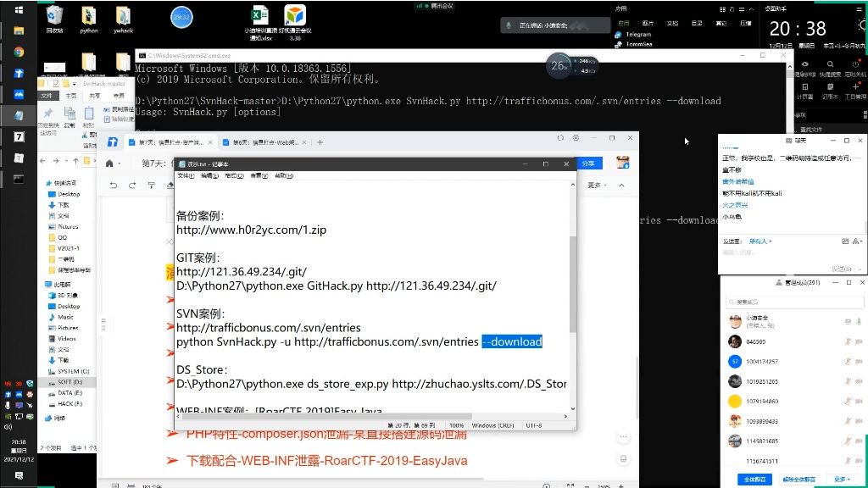The width and height of the screenshot is (868, 488).
Task: Open the send button's dropdown arrow in chat
Action: [x=860, y=269]
